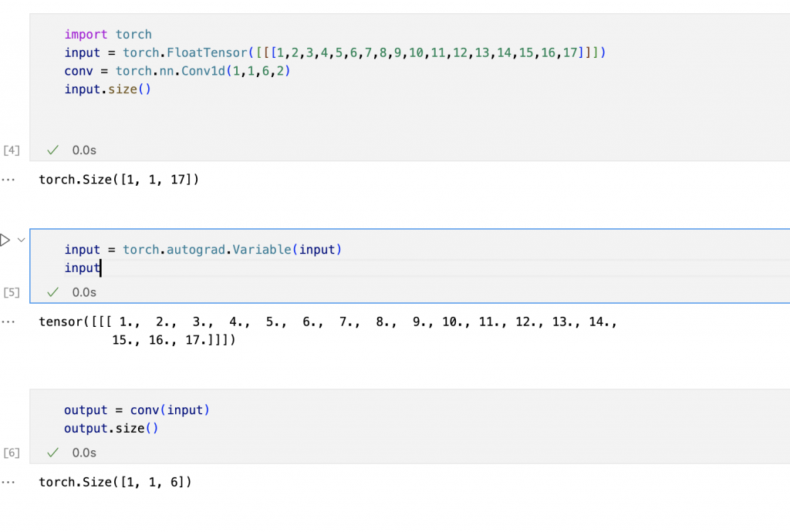Click execution count label [6]
Screen dimensions: 790x532
(x=12, y=453)
